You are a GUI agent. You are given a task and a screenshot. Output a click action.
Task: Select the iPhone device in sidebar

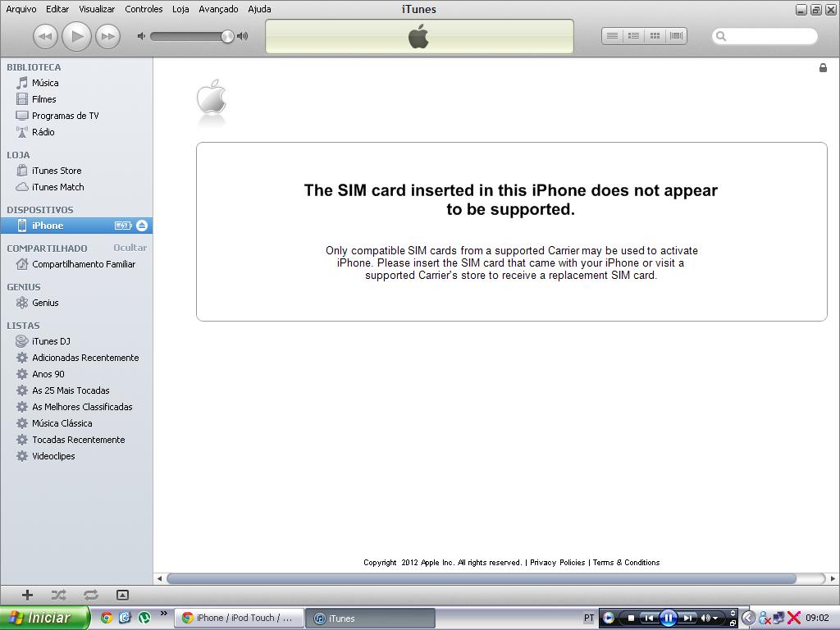click(x=76, y=226)
